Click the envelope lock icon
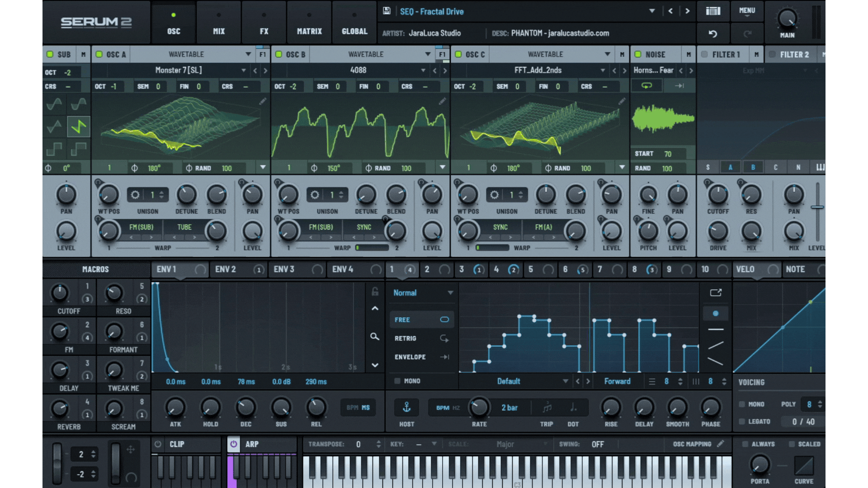868x488 pixels. [x=375, y=292]
